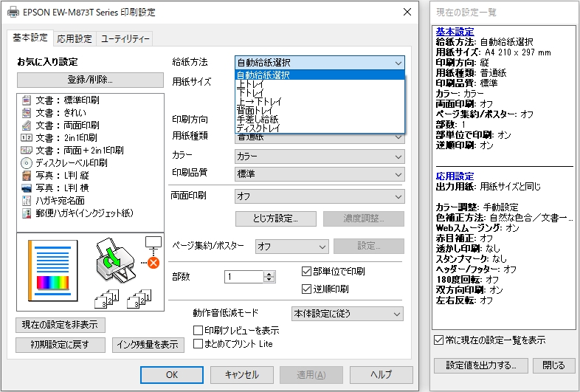Screen dimensions: 580x392
Task: Click the color document preview thumbnail
Action: click(53, 271)
